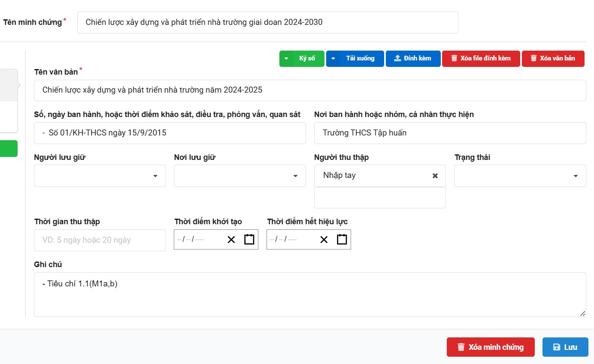Delete evidence with Xóa minh chứng

(490, 347)
